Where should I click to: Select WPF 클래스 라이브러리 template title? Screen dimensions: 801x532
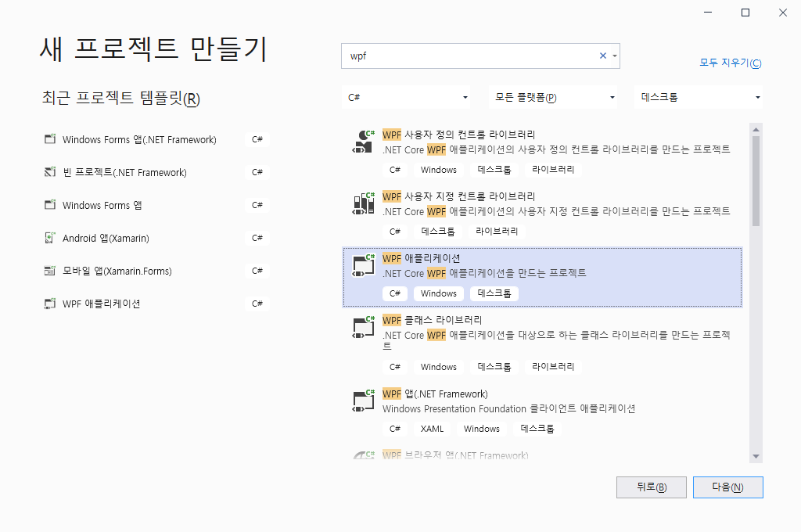pos(432,320)
